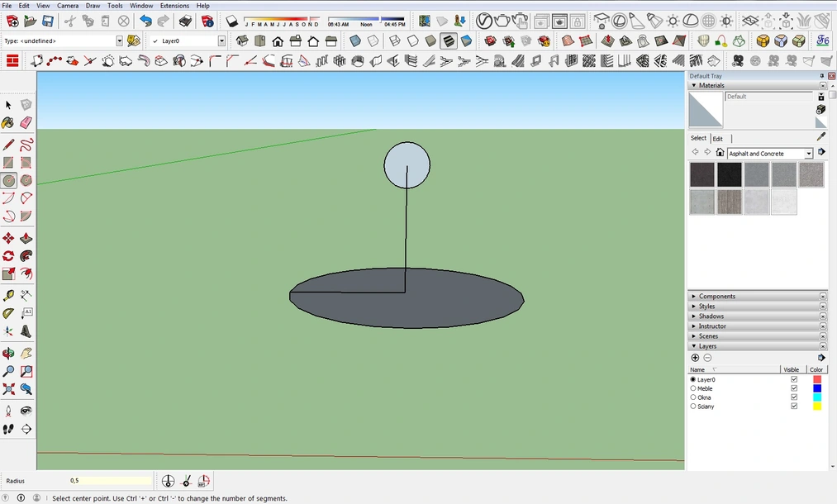Add a new layer with the plus button
This screenshot has height=504, width=837.
695,358
